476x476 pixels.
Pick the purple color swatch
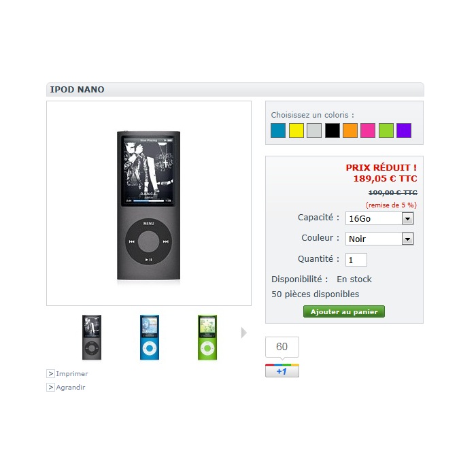(404, 131)
